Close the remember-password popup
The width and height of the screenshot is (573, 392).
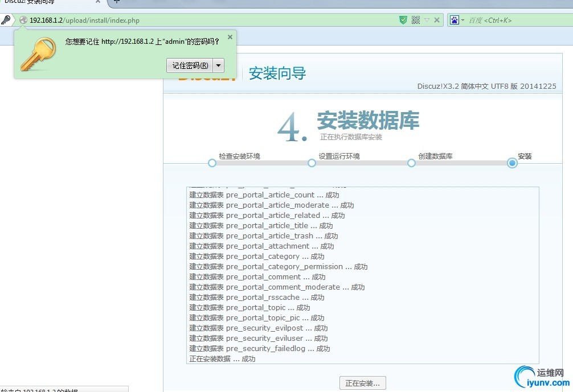point(230,37)
